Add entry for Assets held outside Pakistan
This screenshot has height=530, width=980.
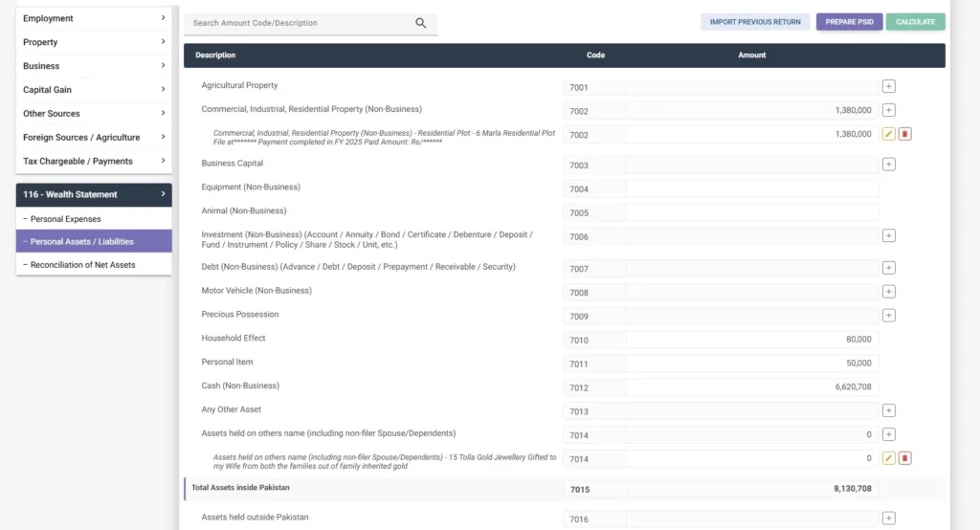point(888,519)
